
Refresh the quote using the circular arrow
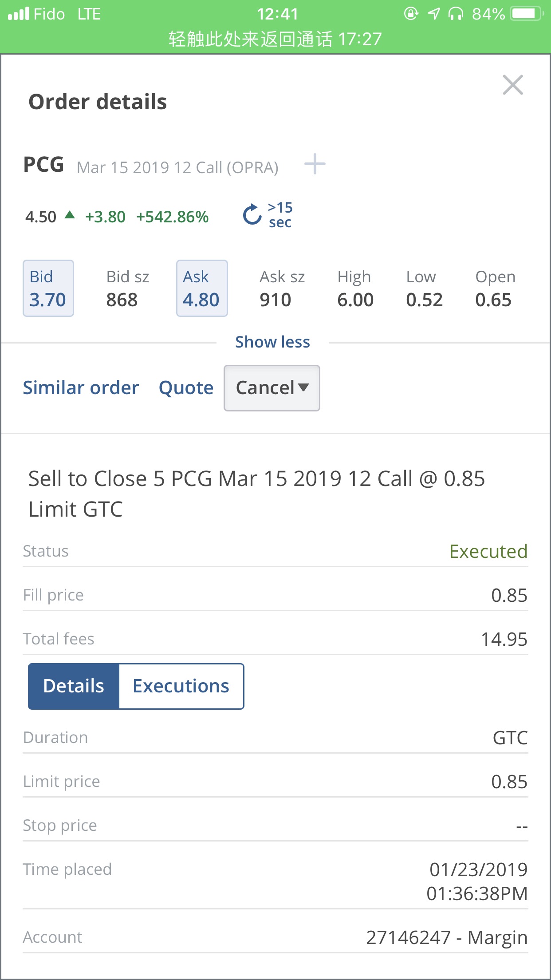pyautogui.click(x=252, y=215)
